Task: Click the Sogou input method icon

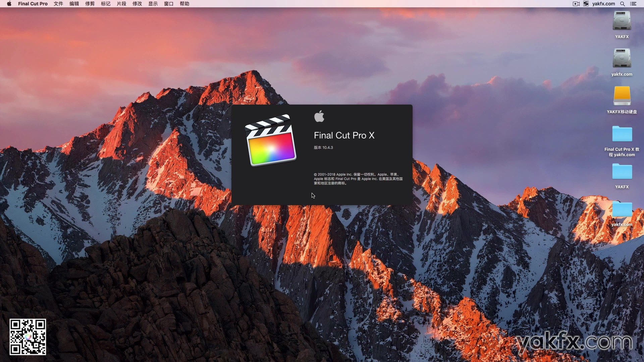Action: 586,4
